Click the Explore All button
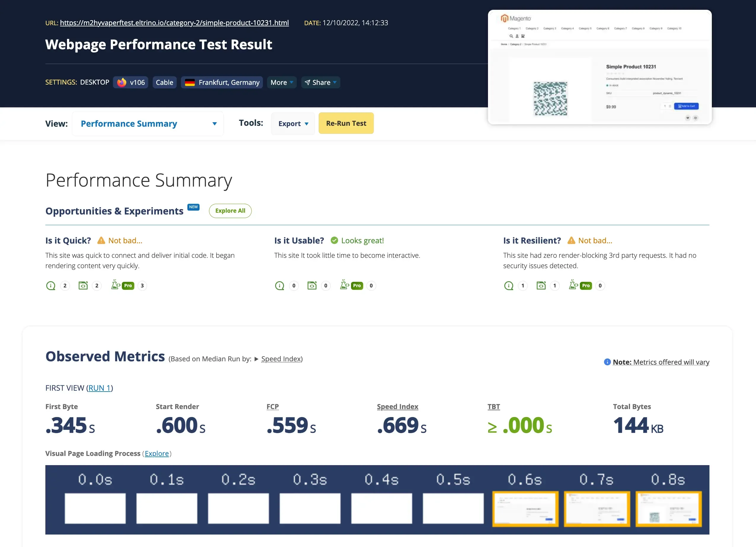Image resolution: width=756 pixels, height=547 pixels. pos(230,211)
